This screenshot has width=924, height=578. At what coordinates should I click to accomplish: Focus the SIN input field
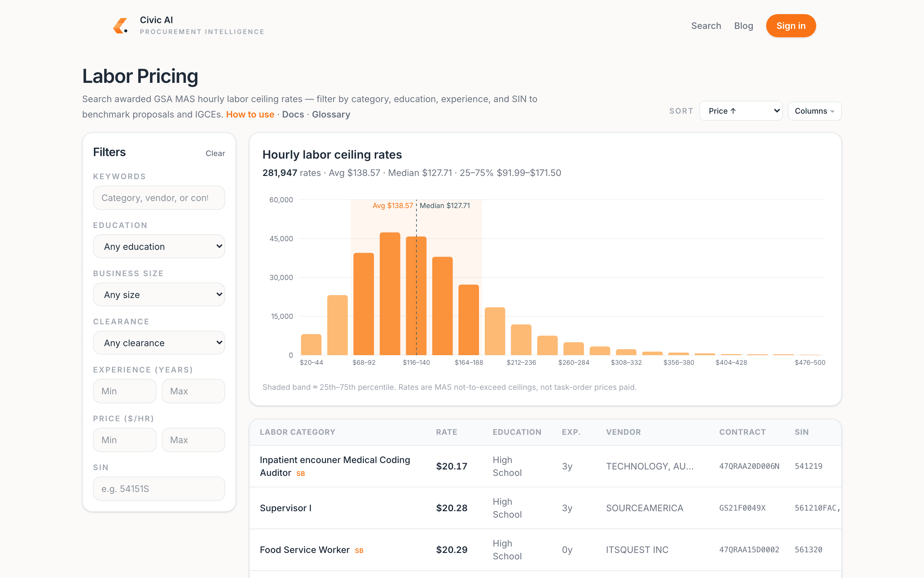(159, 488)
